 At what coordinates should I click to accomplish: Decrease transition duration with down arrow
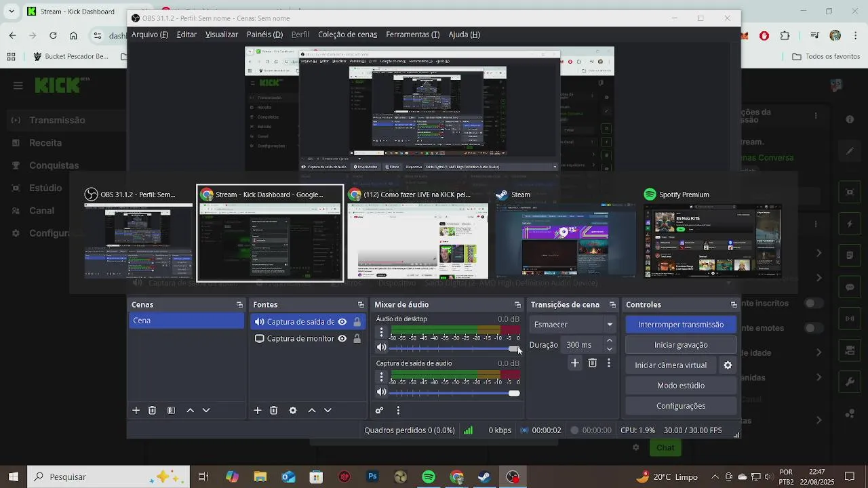click(610, 349)
